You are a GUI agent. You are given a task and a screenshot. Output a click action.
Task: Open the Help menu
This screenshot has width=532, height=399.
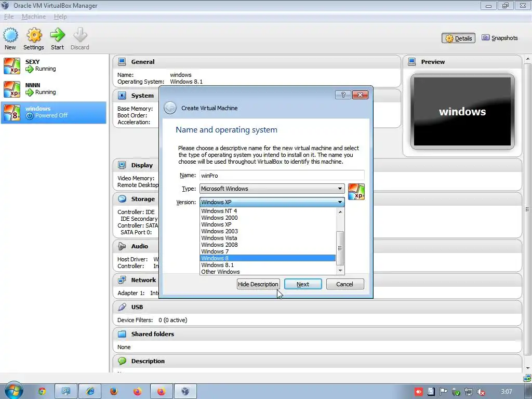pos(60,17)
